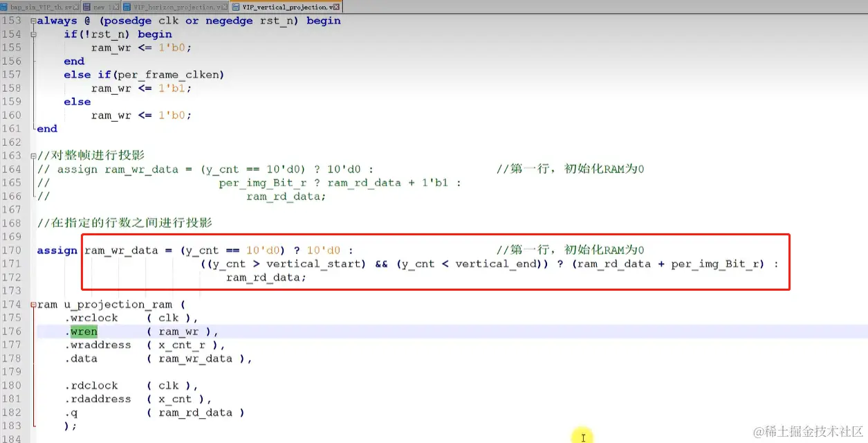Image resolution: width=868 pixels, height=443 pixels.
Task: Close the bmp_sim_VIP_tb.sv tab
Action: coord(76,7)
